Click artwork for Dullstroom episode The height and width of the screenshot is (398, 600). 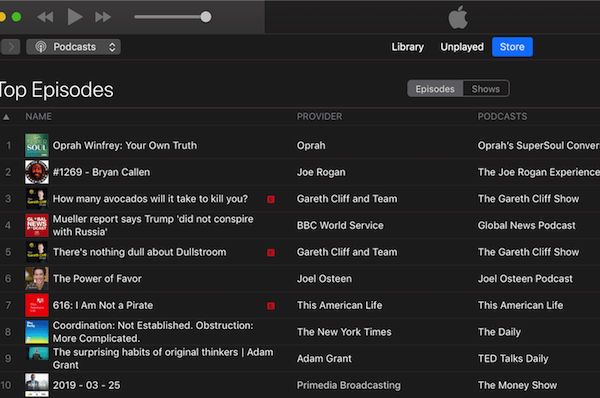37,252
